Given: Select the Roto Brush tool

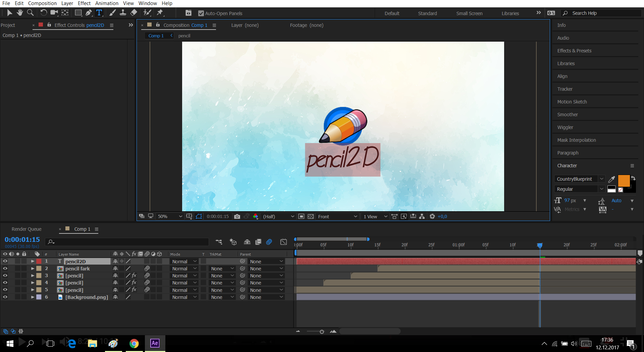Looking at the screenshot, I should [x=147, y=13].
